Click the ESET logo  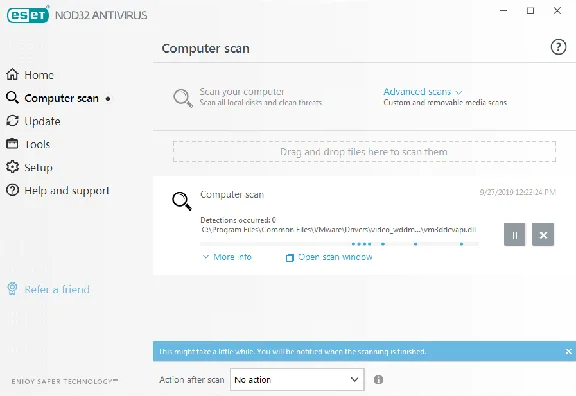click(x=28, y=14)
